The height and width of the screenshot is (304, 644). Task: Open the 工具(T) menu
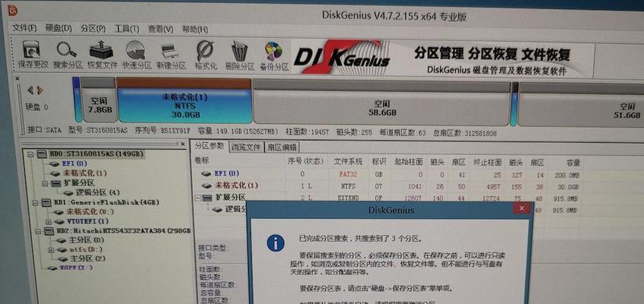[x=127, y=29]
